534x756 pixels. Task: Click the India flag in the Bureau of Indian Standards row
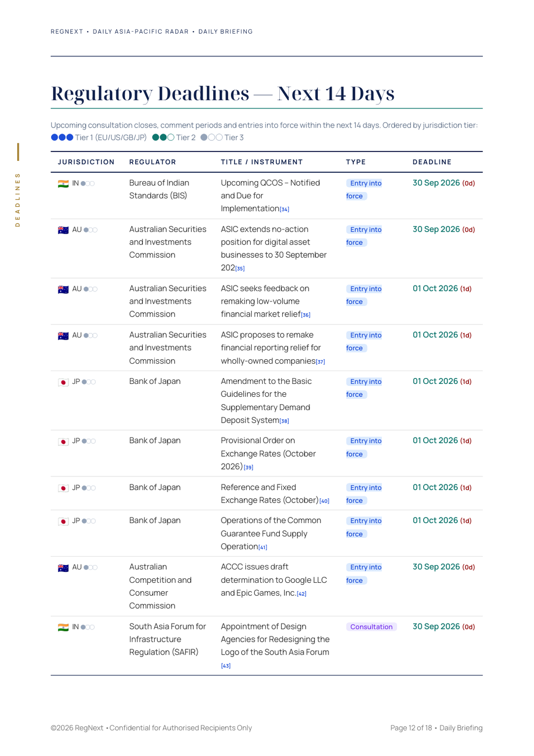point(63,184)
